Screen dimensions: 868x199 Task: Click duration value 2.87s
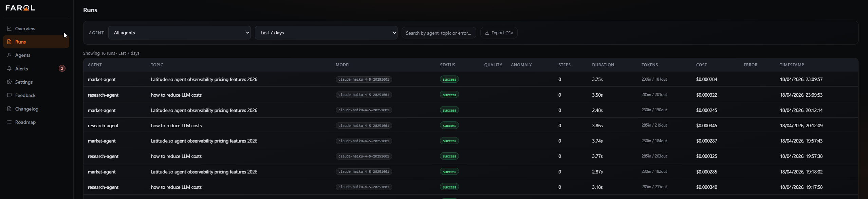[x=597, y=172]
